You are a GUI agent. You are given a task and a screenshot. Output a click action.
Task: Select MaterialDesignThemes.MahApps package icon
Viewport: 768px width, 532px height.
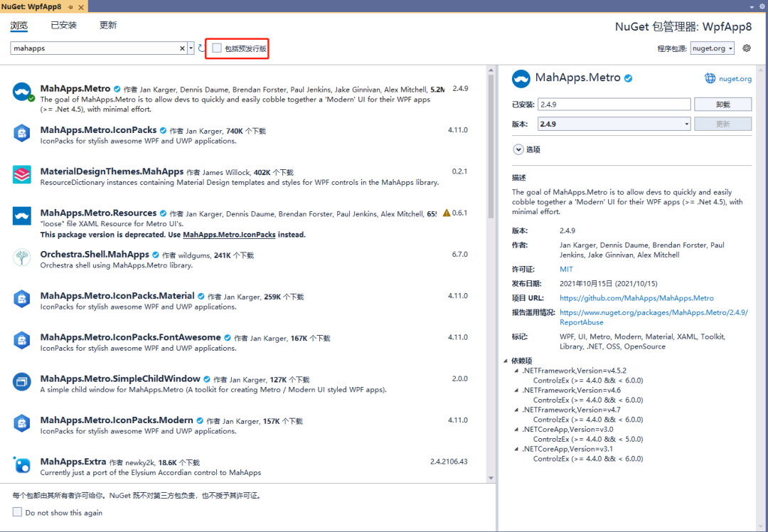(22, 174)
